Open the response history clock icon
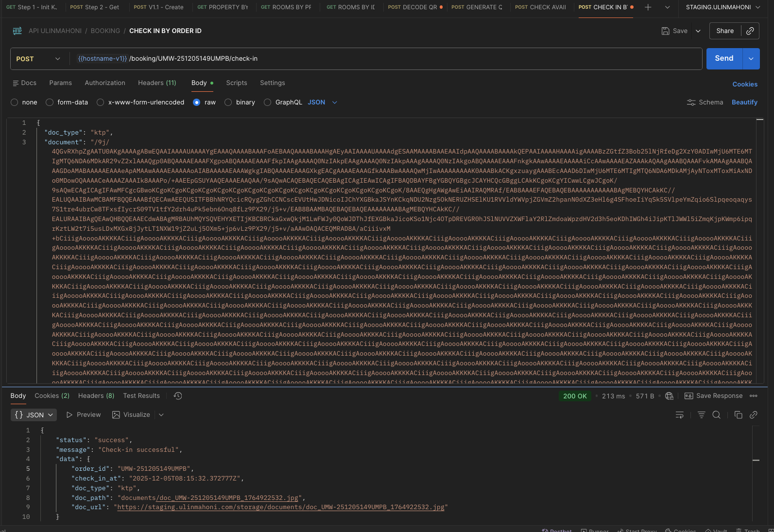The image size is (774, 532). [x=178, y=396]
